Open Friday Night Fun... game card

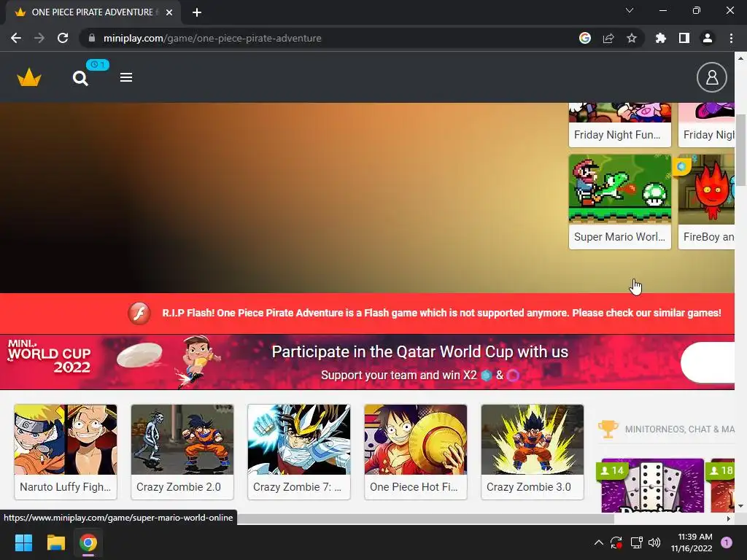point(620,125)
